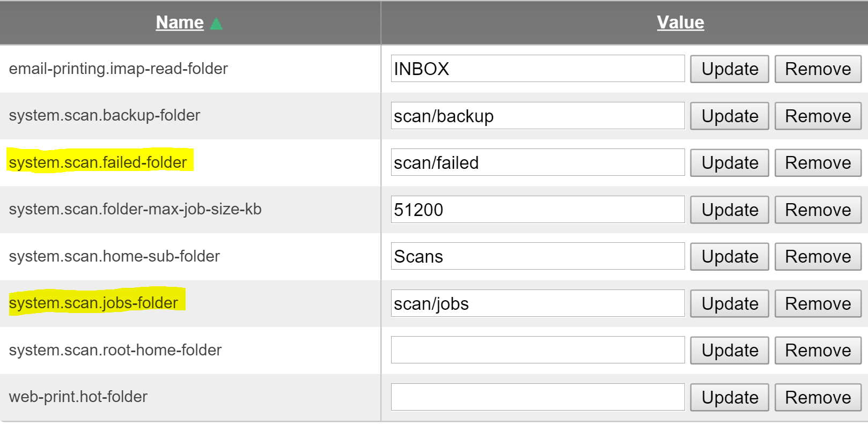Click empty system.scan.root-home-folder value field
Viewport: 868px width, 424px height.
[538, 350]
